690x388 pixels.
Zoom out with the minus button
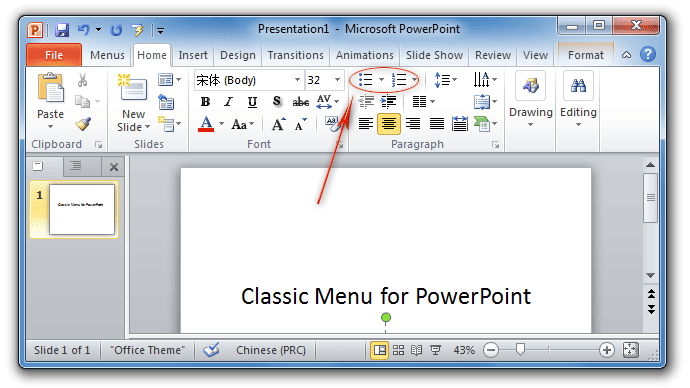click(491, 350)
